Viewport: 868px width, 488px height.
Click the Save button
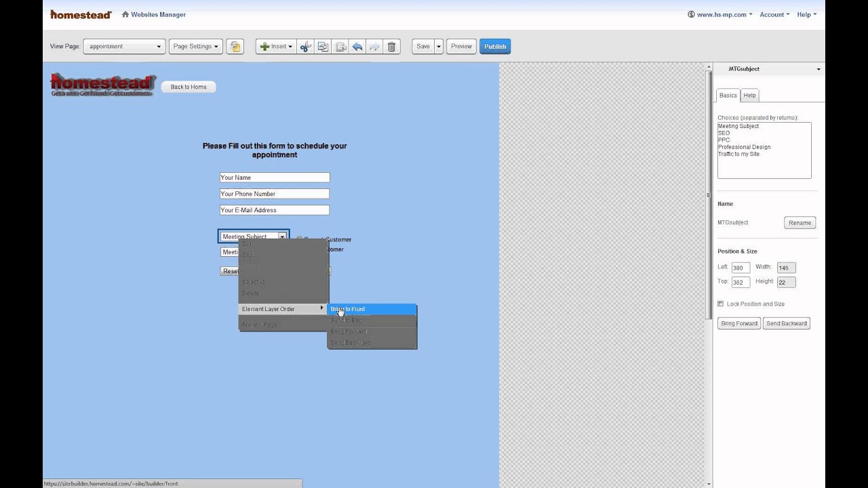423,47
